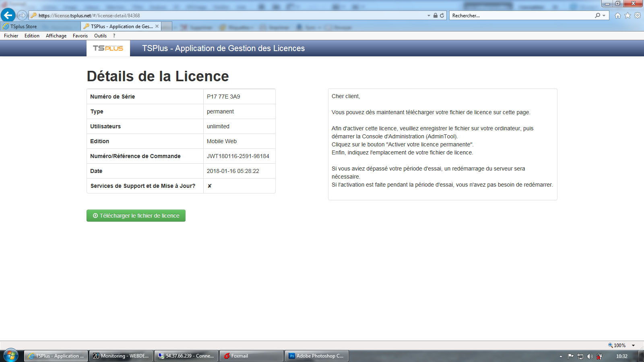Open Foxmail from the taskbar
Image resolution: width=644 pixels, height=362 pixels.
click(x=252, y=356)
